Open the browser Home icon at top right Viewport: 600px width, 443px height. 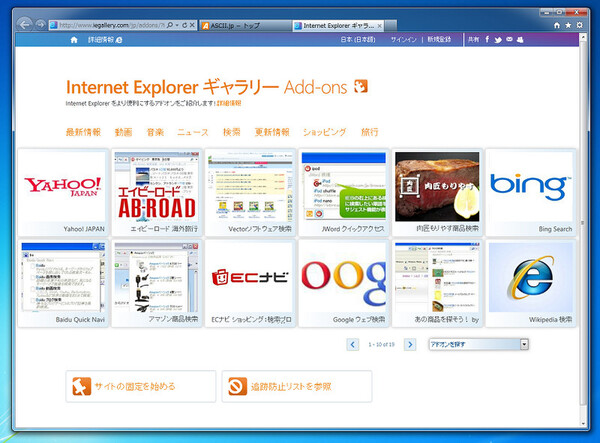click(x=557, y=25)
